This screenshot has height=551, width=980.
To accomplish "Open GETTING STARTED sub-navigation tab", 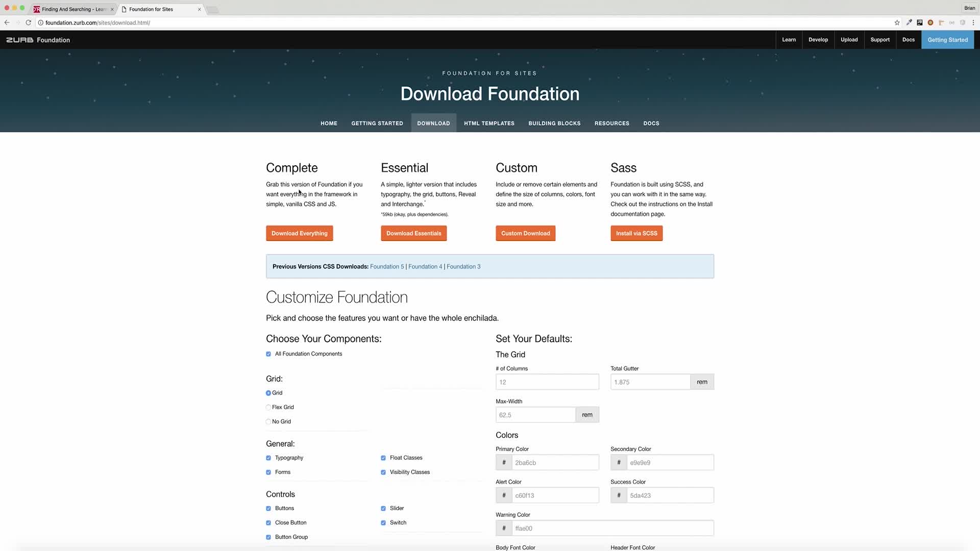I will (x=377, y=123).
